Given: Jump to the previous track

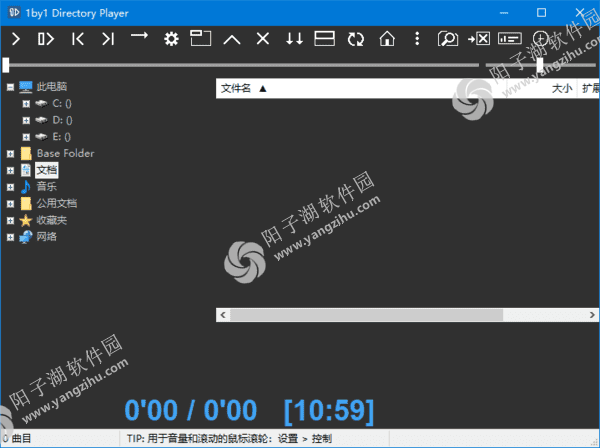Looking at the screenshot, I should point(78,39).
